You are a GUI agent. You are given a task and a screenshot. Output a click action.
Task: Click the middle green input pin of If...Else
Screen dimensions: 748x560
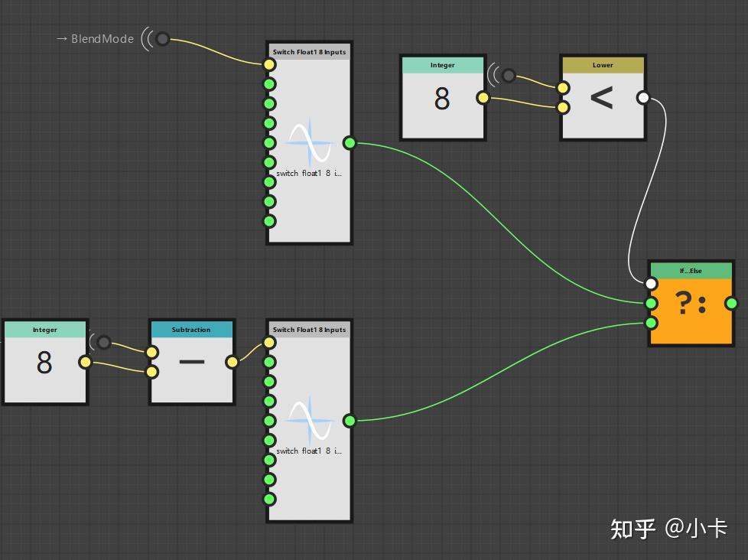coord(651,304)
